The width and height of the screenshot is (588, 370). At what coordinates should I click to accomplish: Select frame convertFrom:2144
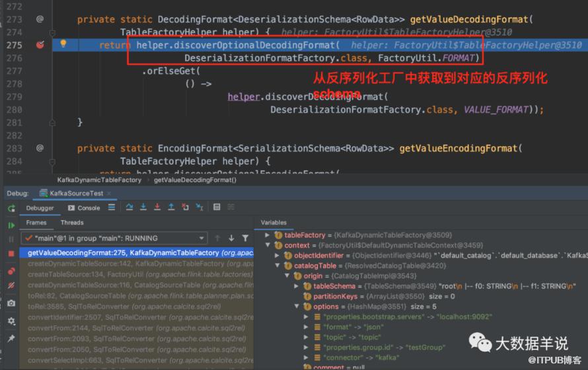click(137, 328)
